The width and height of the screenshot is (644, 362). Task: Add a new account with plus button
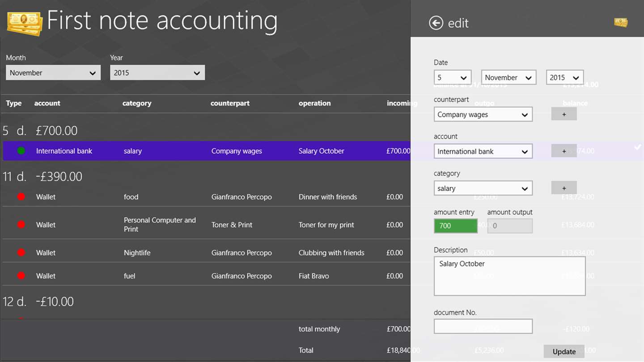[x=564, y=151]
